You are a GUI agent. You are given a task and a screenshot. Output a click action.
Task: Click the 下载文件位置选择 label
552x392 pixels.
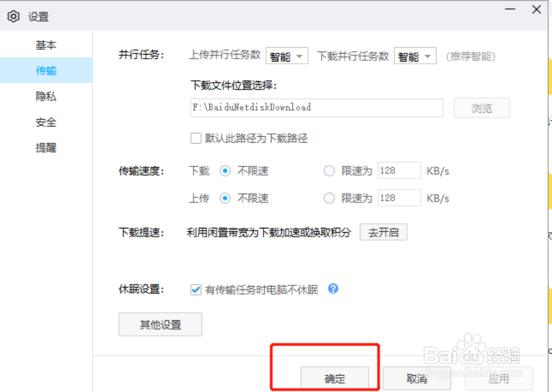[234, 86]
